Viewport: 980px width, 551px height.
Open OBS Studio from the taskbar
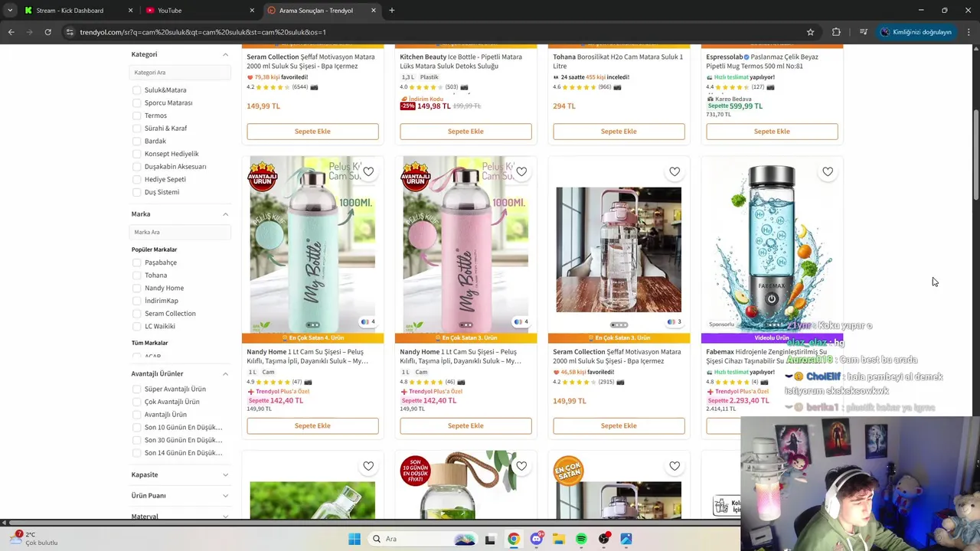click(x=604, y=539)
